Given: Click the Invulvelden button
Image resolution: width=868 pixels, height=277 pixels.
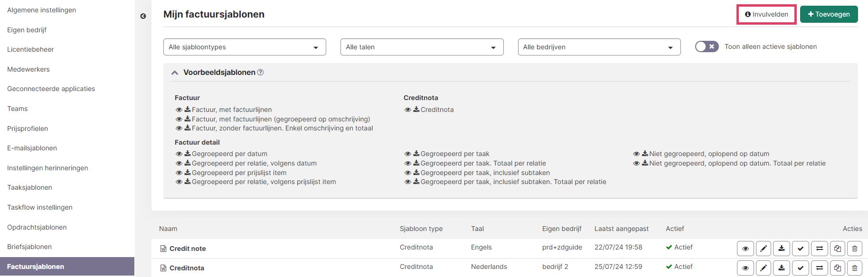Looking at the screenshot, I should 766,14.
